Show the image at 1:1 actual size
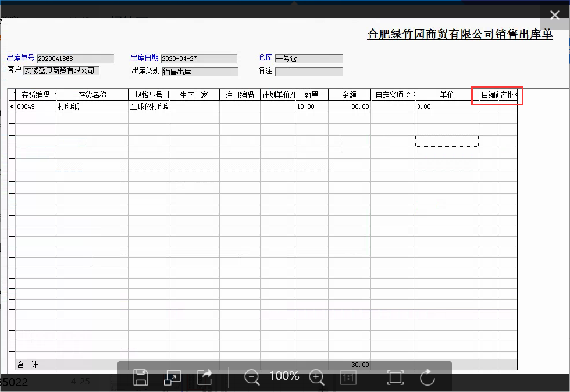Screen dimensions: 570x392 (348, 378)
